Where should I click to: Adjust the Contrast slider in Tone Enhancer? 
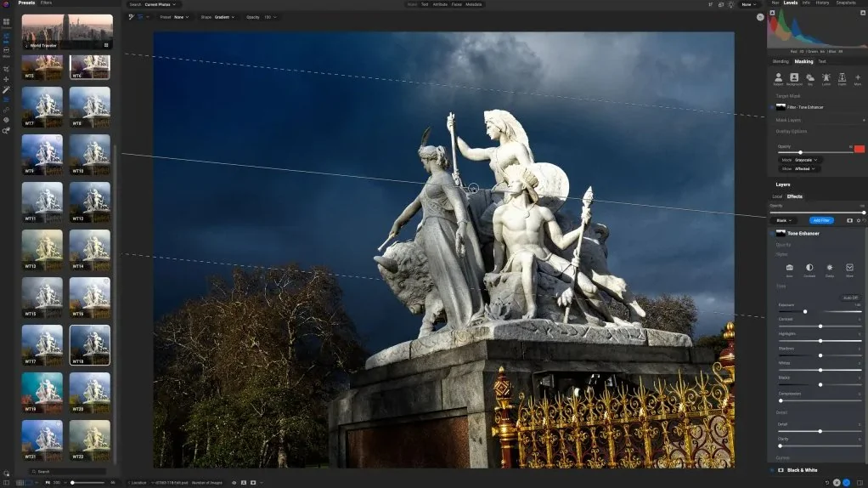pos(820,326)
